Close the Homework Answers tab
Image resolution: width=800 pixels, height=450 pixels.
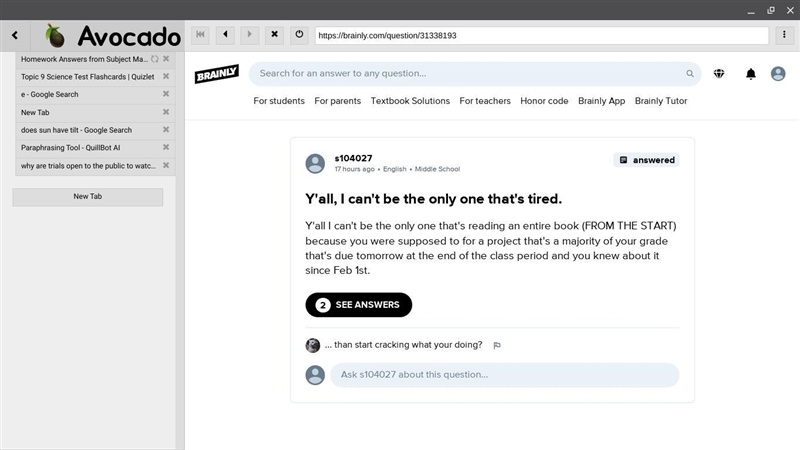pyautogui.click(x=166, y=59)
